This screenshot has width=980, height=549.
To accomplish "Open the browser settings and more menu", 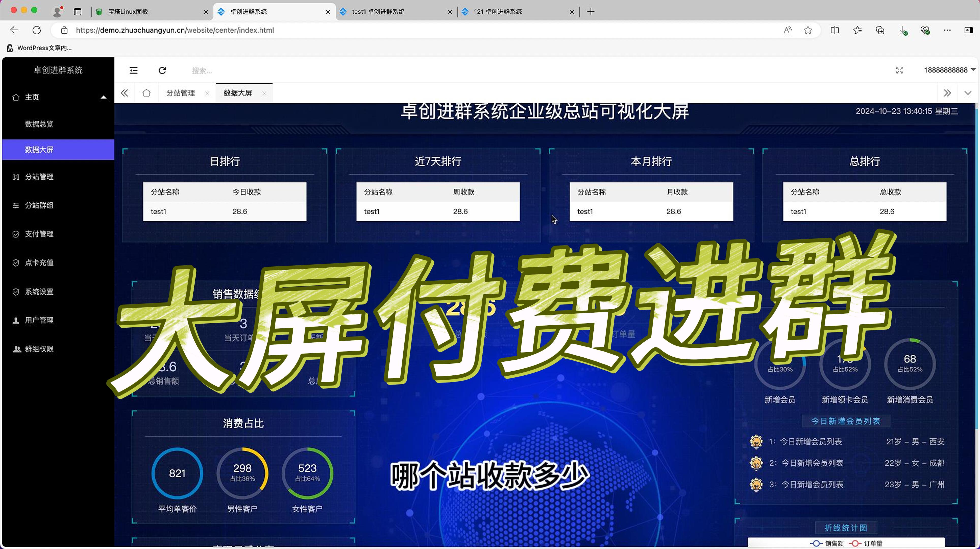I will pos(947,30).
